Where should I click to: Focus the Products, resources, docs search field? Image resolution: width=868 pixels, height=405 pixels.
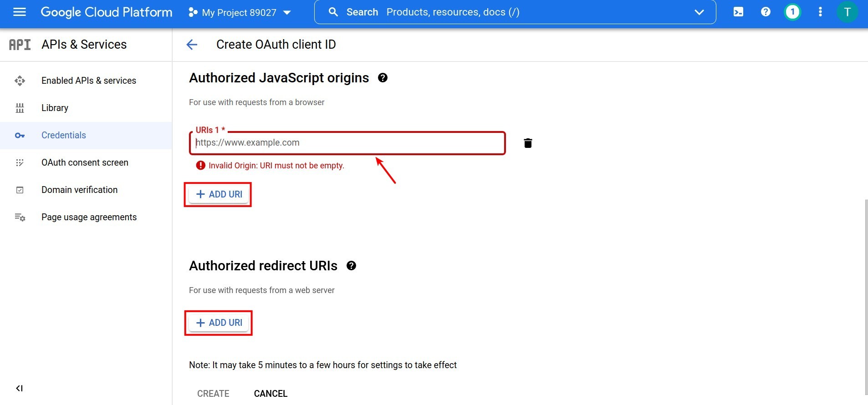pos(515,12)
